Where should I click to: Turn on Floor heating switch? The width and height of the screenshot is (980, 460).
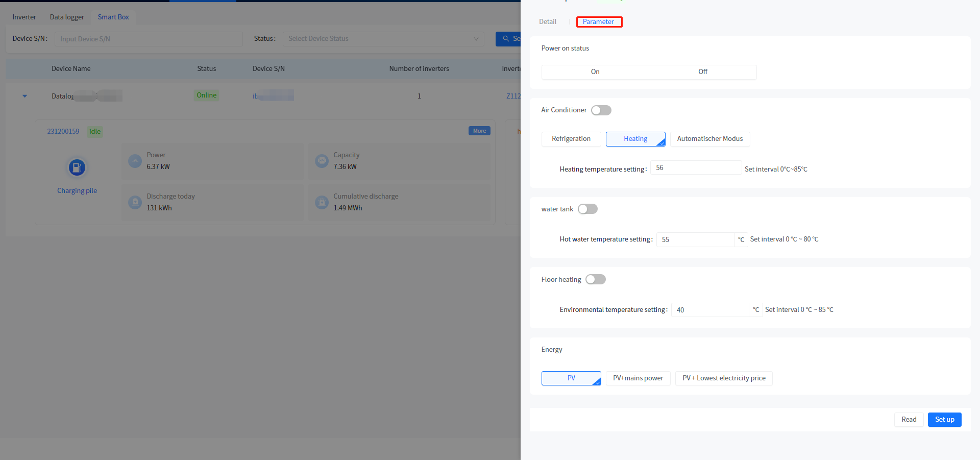[x=595, y=280]
